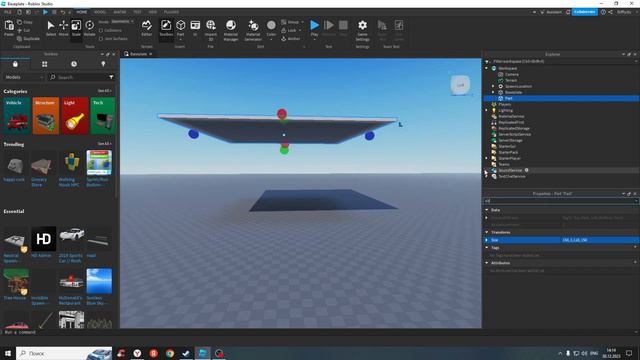This screenshot has width=640, height=360.
Task: Open the FILE menu
Action: [8, 12]
